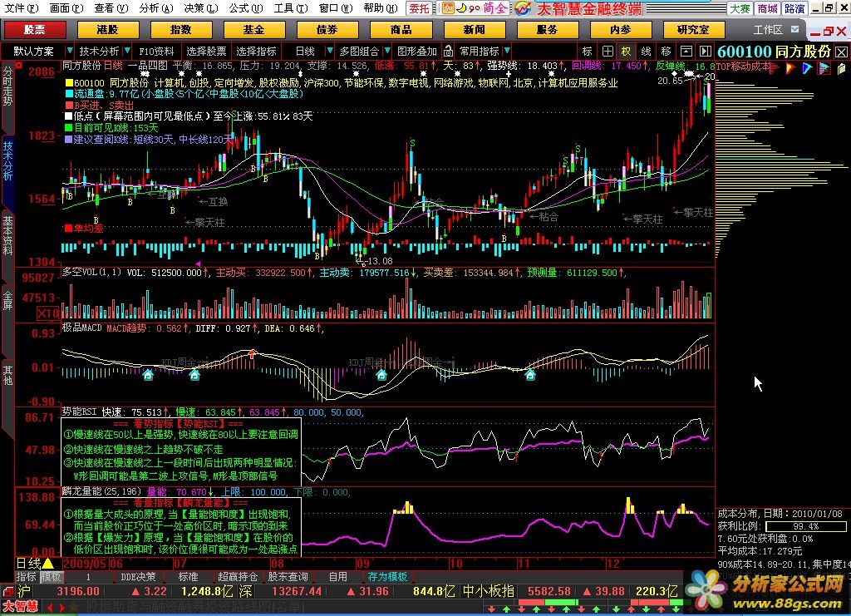Switch to the 研究室 tab
This screenshot has height=616, width=851.
(x=694, y=30)
